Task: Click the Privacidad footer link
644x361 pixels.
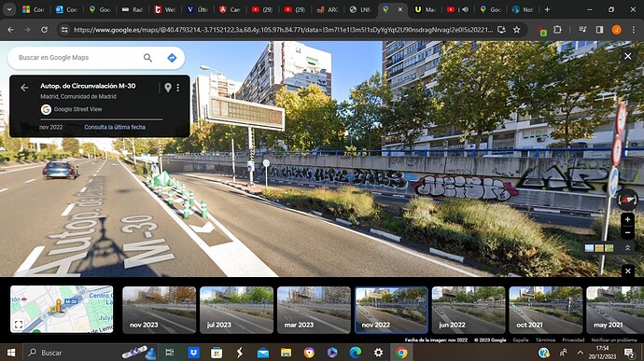Action: [573, 340]
